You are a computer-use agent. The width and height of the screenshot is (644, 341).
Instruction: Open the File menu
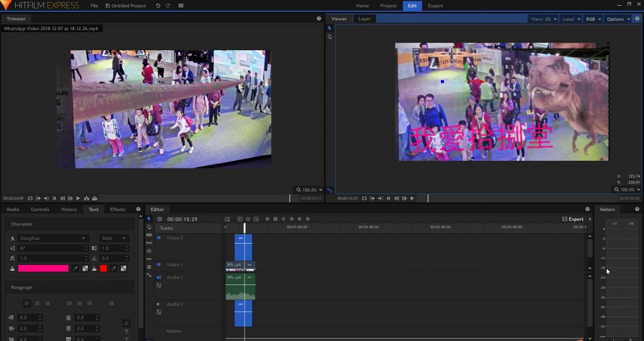point(94,6)
